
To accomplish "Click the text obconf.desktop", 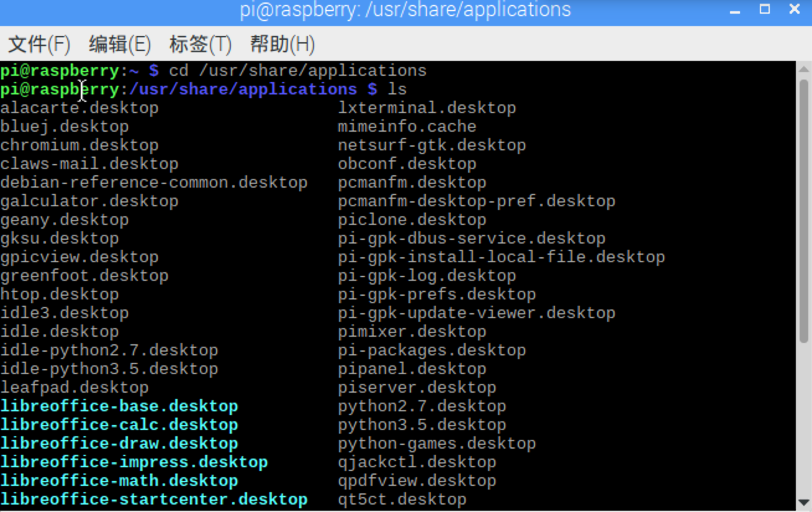I will click(407, 164).
